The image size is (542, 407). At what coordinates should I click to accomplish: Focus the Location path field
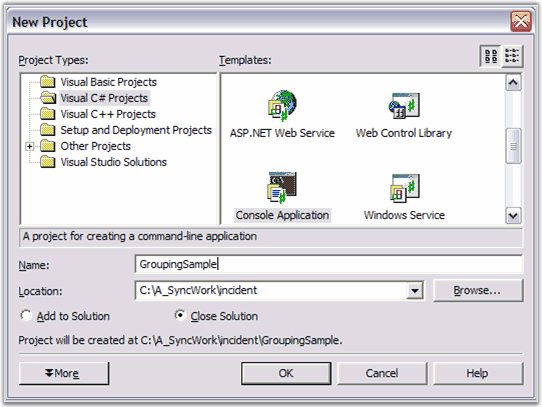pyautogui.click(x=272, y=290)
